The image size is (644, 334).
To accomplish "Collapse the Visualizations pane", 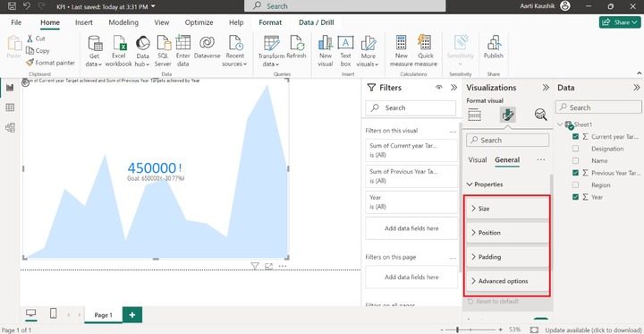I will tap(546, 88).
